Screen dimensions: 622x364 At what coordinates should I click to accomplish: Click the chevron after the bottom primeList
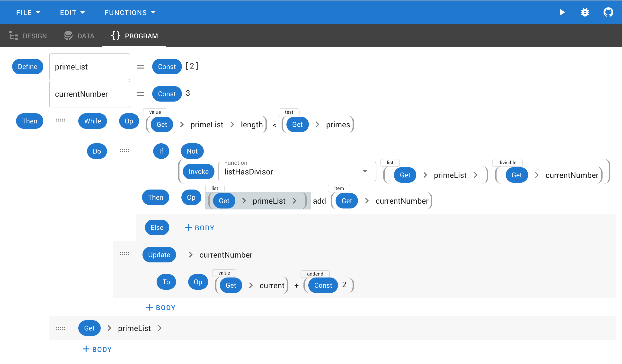160,328
